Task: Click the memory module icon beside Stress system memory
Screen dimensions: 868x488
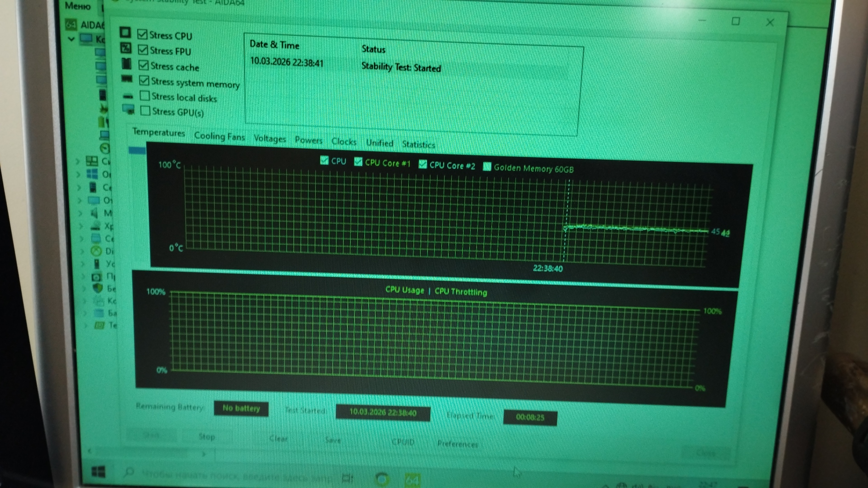Action: [x=127, y=79]
